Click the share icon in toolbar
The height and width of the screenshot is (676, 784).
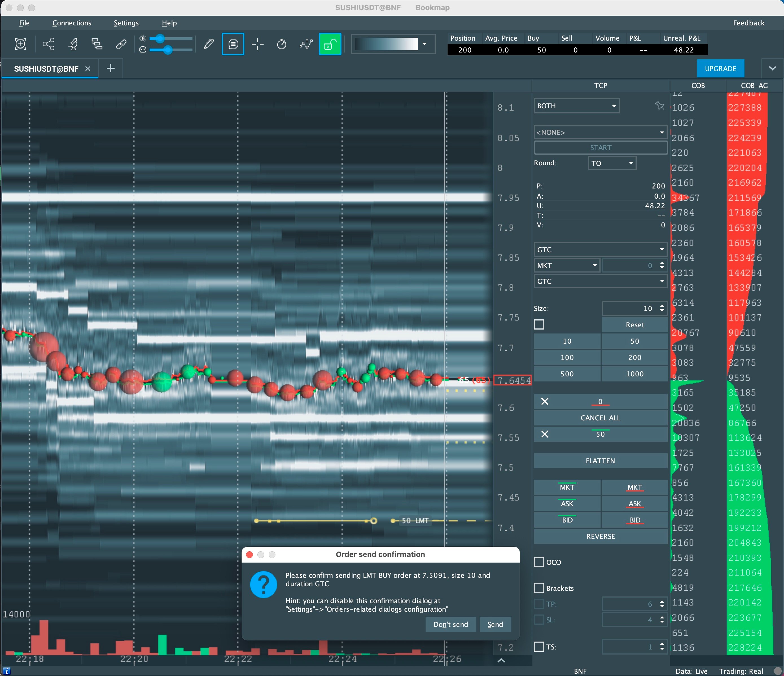(49, 44)
